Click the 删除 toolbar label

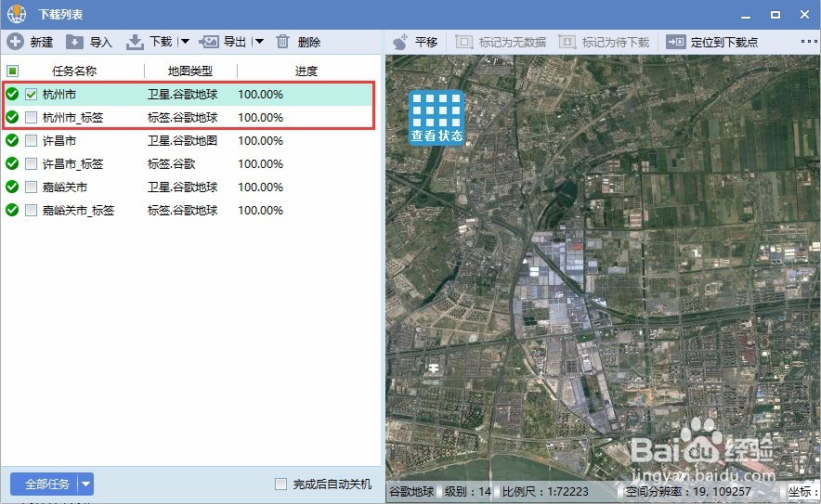[309, 42]
